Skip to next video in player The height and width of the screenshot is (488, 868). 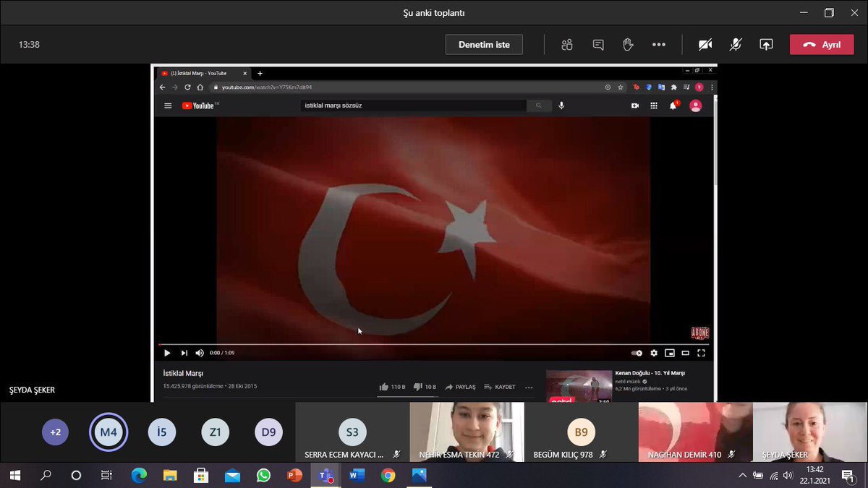tap(184, 353)
